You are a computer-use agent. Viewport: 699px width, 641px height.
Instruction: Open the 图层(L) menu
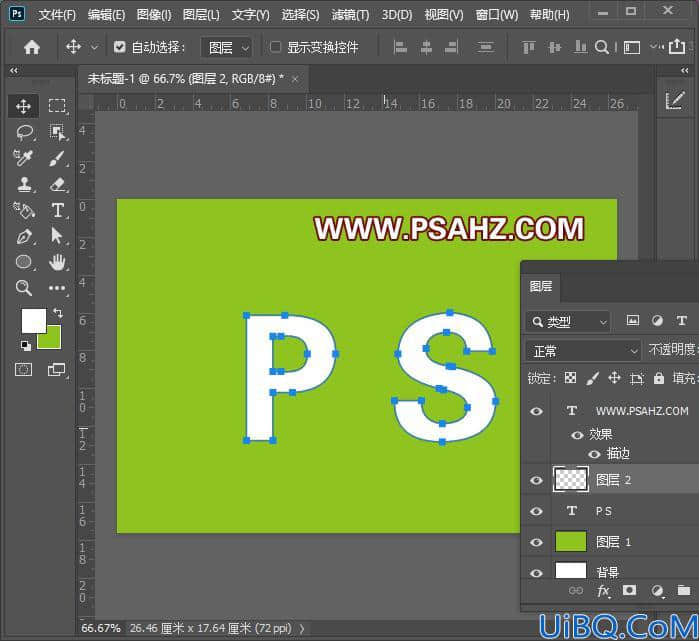tap(201, 15)
